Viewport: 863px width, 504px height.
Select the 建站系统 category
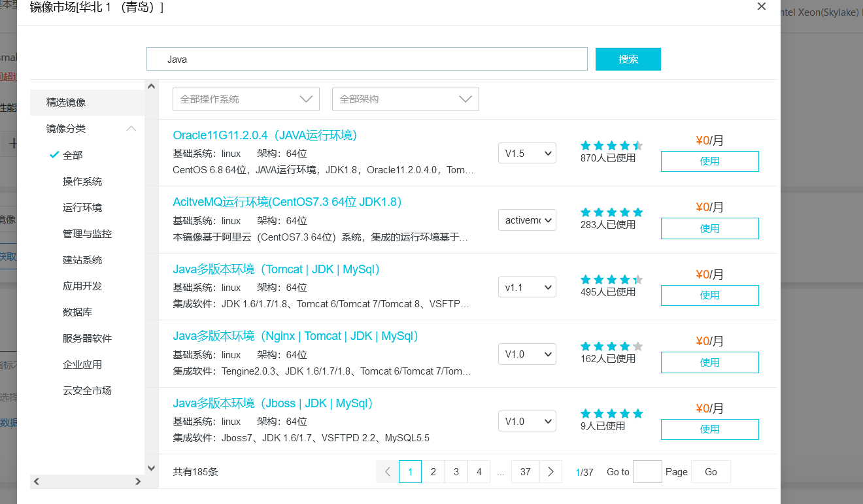click(x=82, y=260)
